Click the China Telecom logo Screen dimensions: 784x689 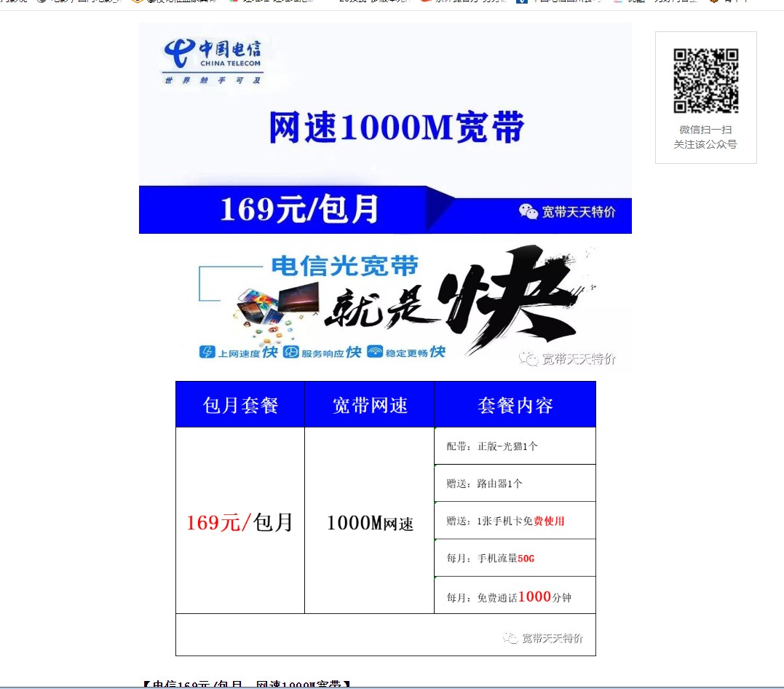(212, 61)
